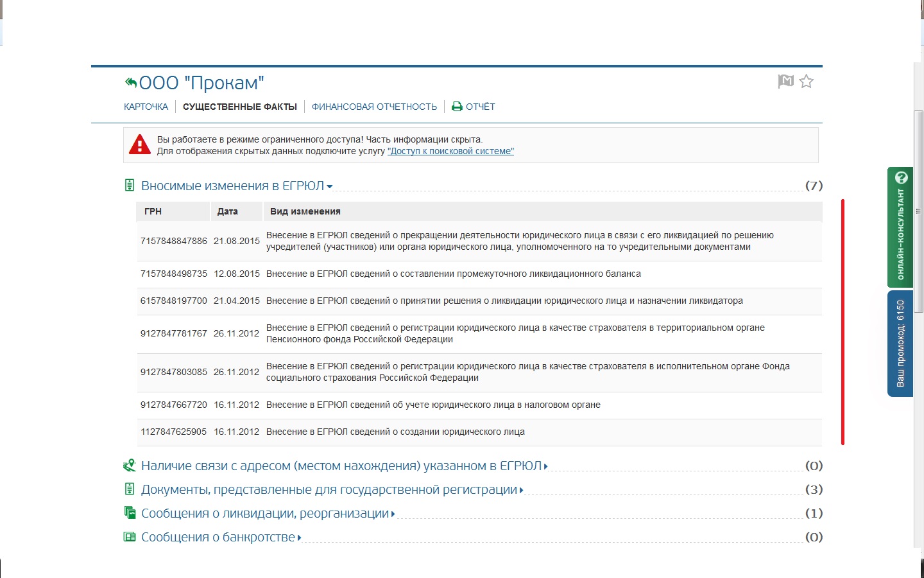Open the ФИНАНСОВАЯ ОТЧЕТНОСТЬ tab
This screenshot has width=924, height=578.
[x=374, y=107]
